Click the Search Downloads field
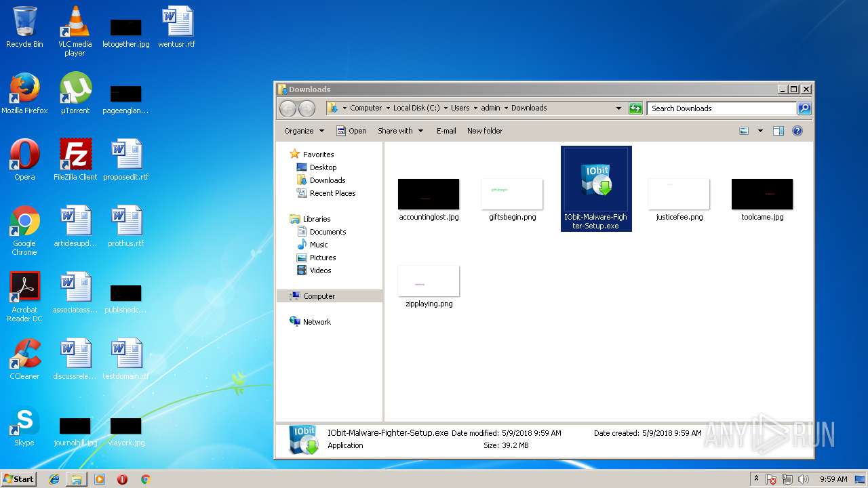The image size is (868, 488). [x=722, y=108]
